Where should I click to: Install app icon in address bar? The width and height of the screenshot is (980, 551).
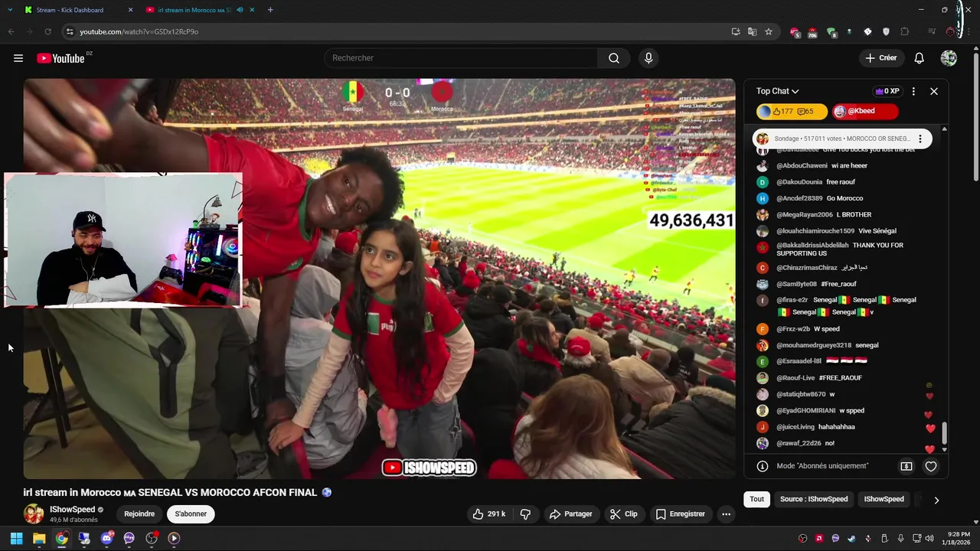pos(736,31)
